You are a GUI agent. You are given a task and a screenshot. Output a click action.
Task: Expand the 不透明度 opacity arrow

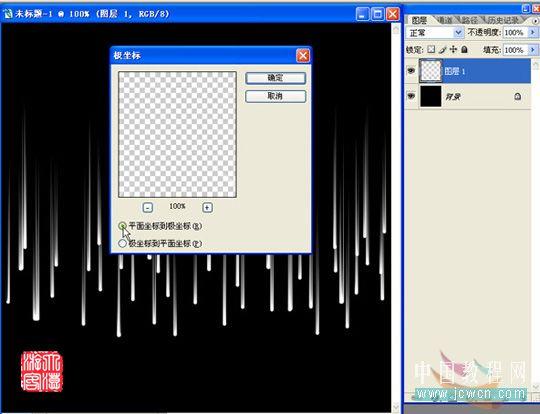(x=532, y=32)
